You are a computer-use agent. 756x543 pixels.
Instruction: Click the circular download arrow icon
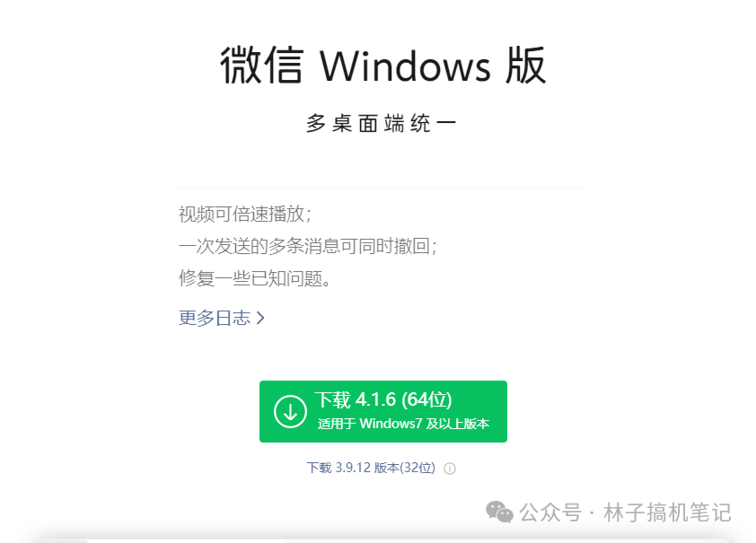pos(290,411)
